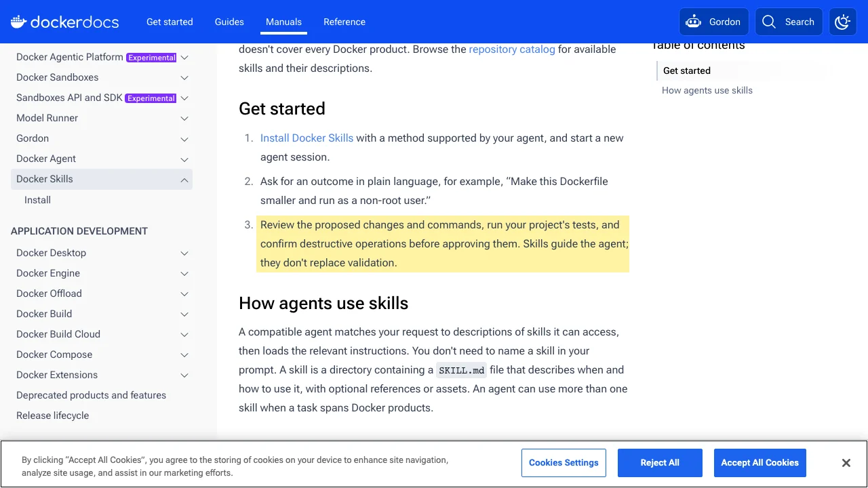The width and height of the screenshot is (868, 488).
Task: Toggle dark and light theme
Action: [x=843, y=22]
